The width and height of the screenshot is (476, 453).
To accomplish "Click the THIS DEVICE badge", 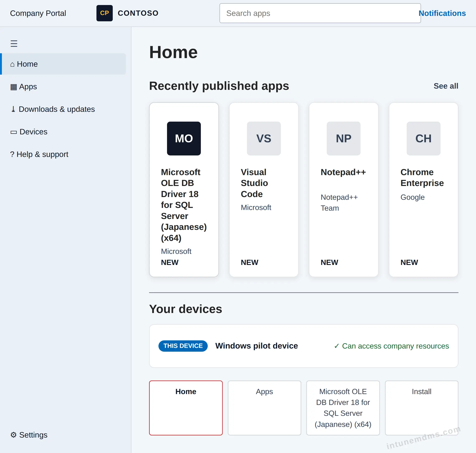I will tap(183, 346).
